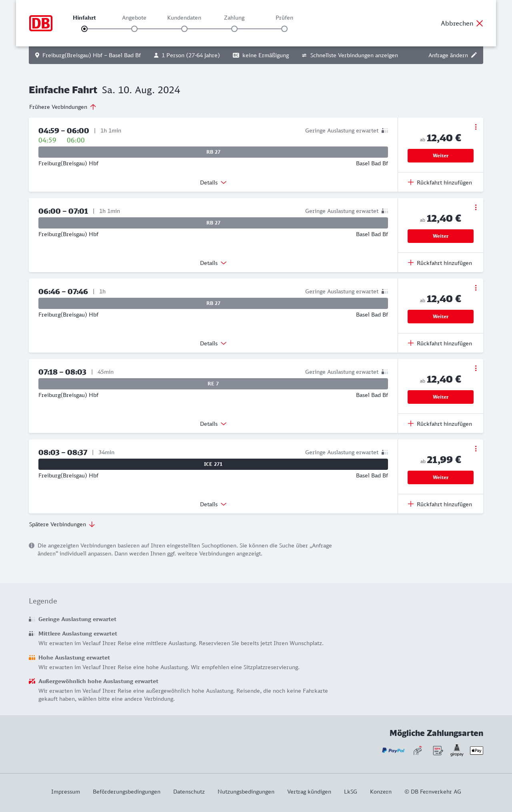
Task: Open the Impressum footer link
Action: [x=66, y=792]
